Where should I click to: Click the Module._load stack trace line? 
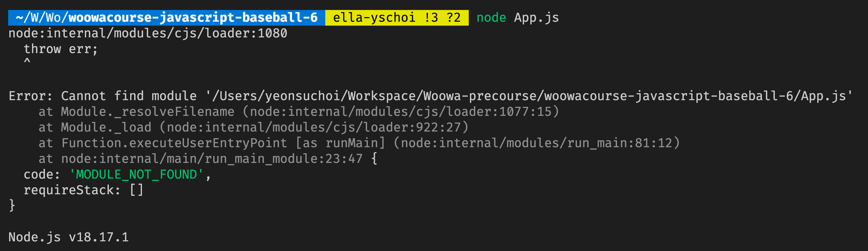(x=254, y=127)
